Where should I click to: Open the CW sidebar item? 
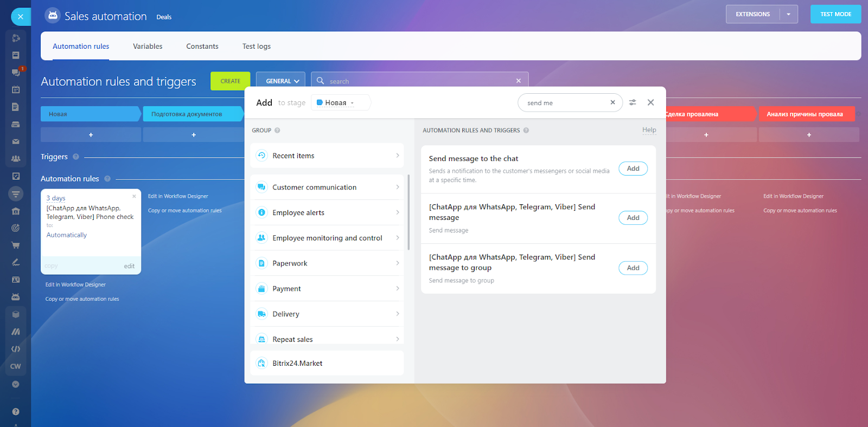(16, 366)
